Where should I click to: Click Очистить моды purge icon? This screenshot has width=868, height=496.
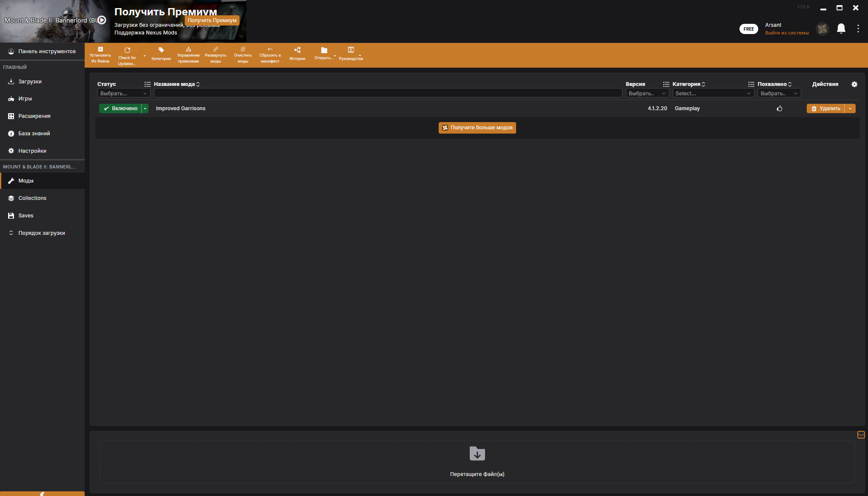coord(243,49)
